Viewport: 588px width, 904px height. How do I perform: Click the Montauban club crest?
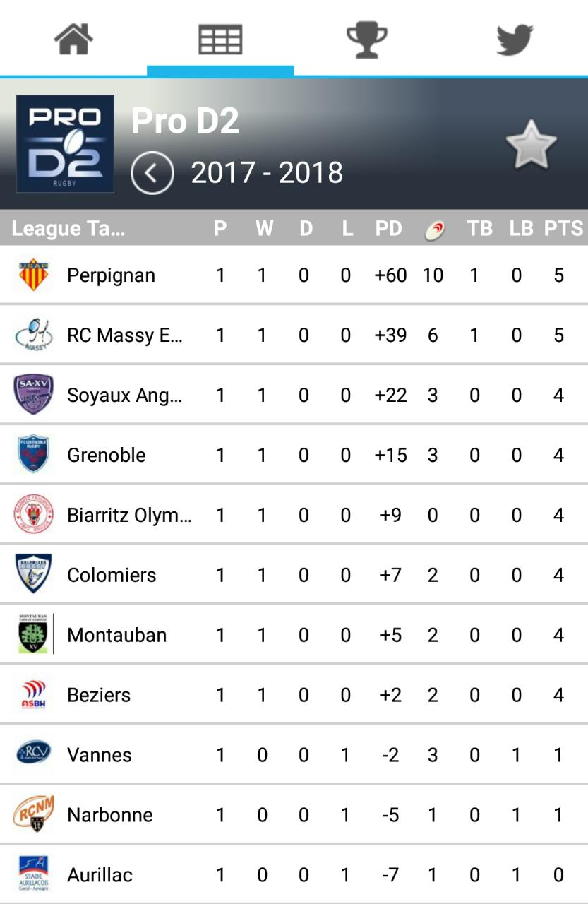click(33, 635)
